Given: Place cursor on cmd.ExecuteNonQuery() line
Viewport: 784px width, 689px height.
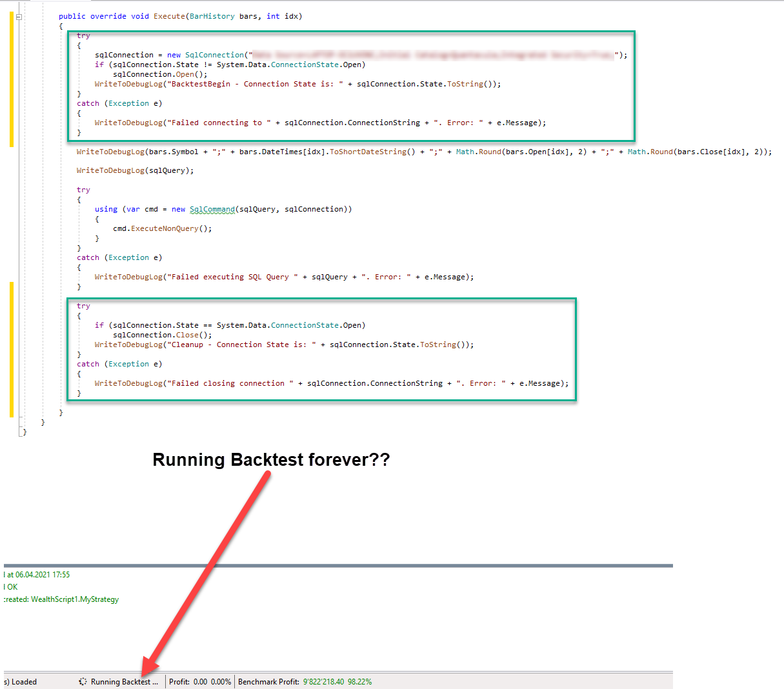Looking at the screenshot, I should click(162, 228).
